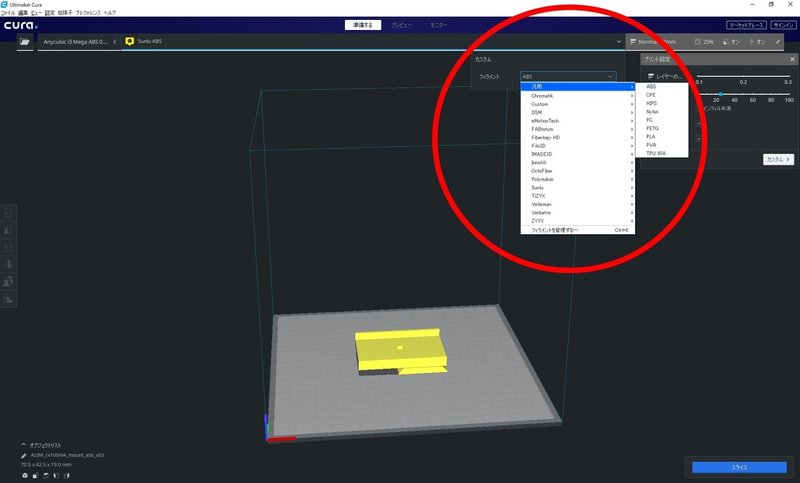Select the Support Blocker tool
Image resolution: width=800 pixels, height=483 pixels.
point(8,299)
